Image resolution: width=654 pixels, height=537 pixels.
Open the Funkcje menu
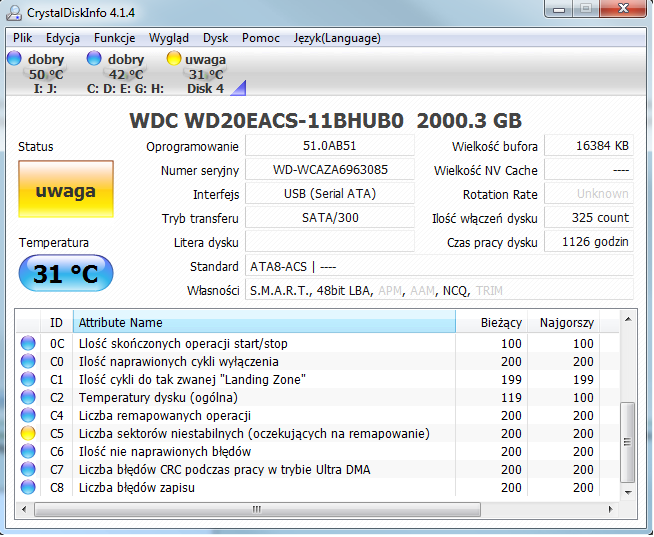[114, 38]
